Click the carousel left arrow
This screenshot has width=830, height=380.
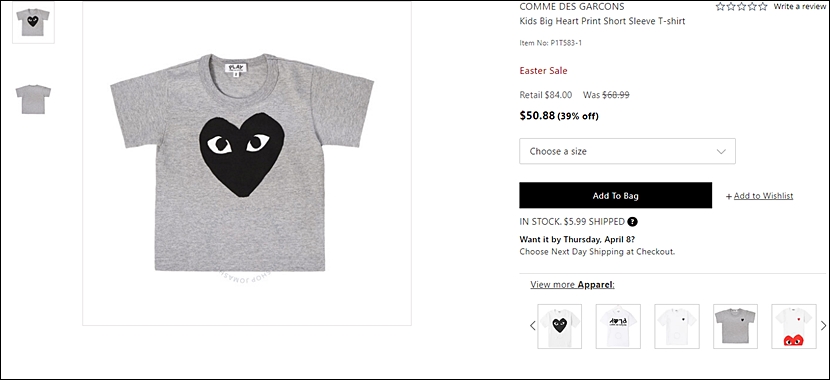(533, 325)
